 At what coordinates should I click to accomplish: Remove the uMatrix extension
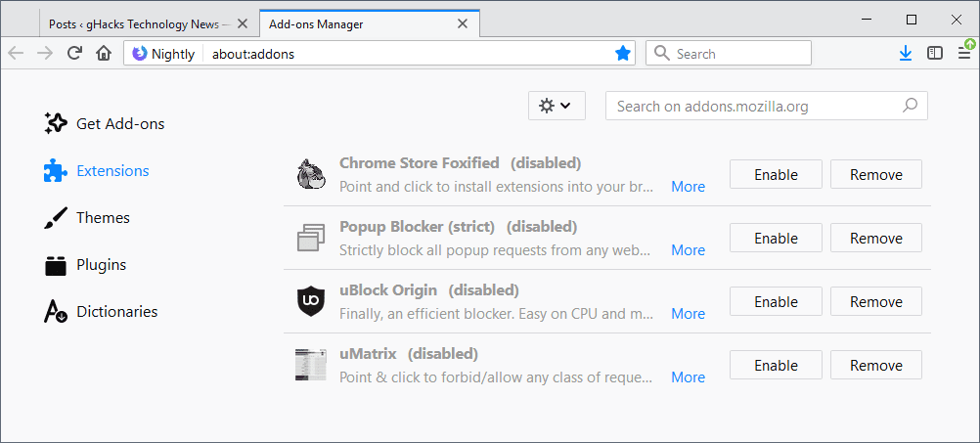pyautogui.click(x=875, y=365)
